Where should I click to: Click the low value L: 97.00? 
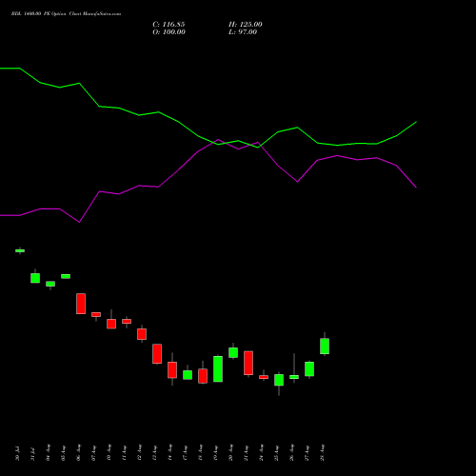point(243,32)
